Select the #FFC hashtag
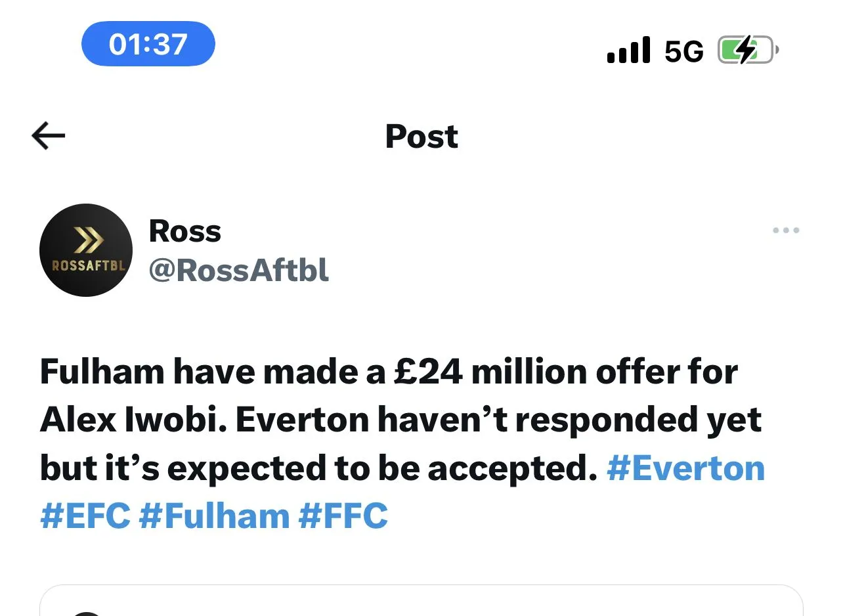The width and height of the screenshot is (843, 616). [343, 516]
